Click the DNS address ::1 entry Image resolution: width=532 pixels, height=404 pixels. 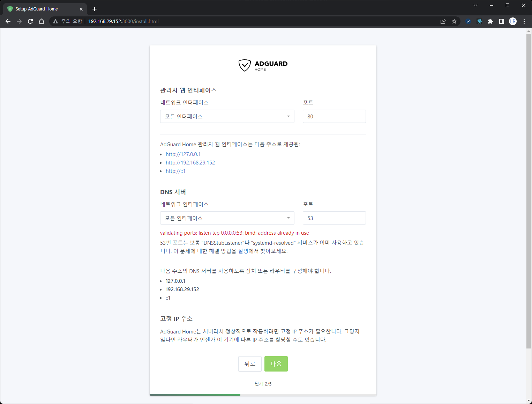click(168, 298)
